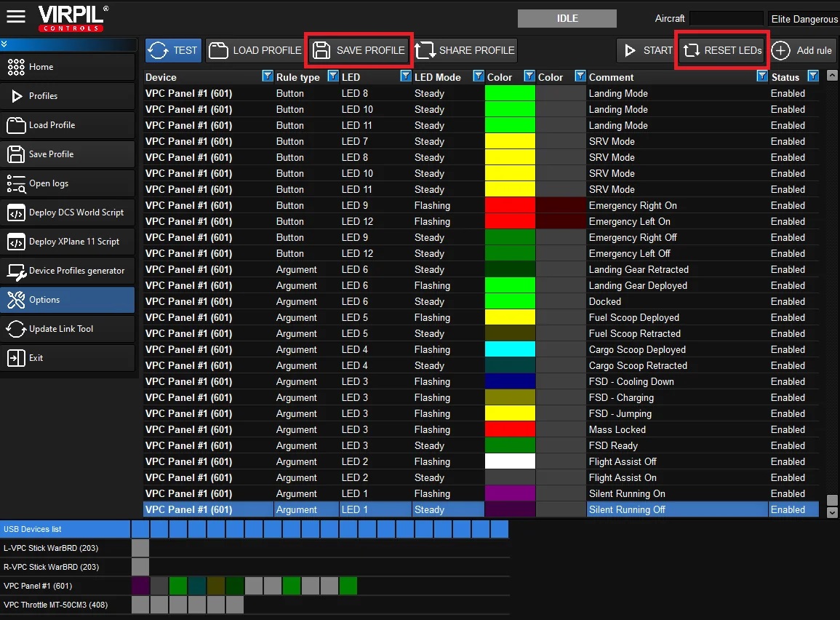This screenshot has width=840, height=620.
Task: Click the Aircraft input field
Action: tap(727, 19)
